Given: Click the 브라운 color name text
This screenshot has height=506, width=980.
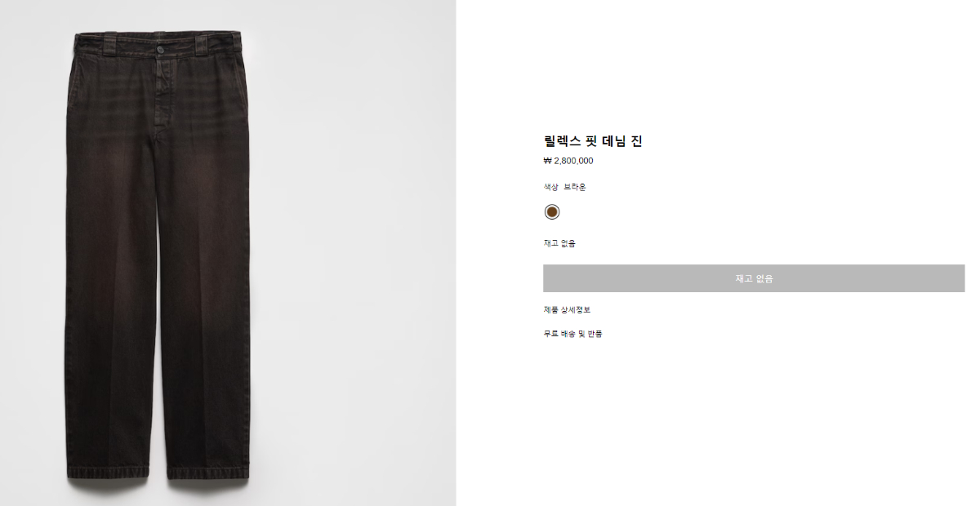Looking at the screenshot, I should (x=575, y=187).
